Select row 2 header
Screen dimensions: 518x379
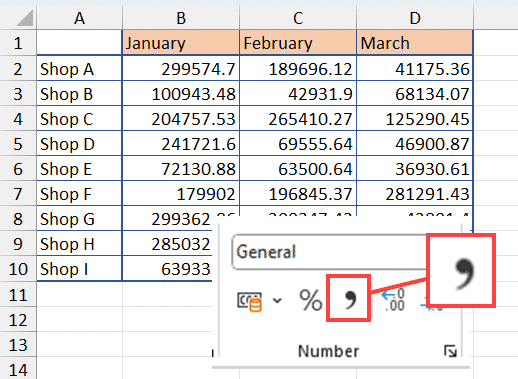pos(18,69)
